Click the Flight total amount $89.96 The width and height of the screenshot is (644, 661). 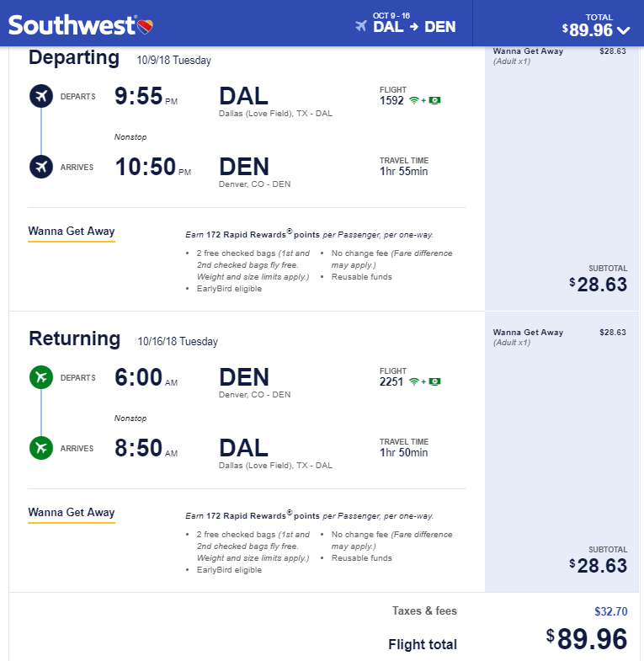[587, 638]
